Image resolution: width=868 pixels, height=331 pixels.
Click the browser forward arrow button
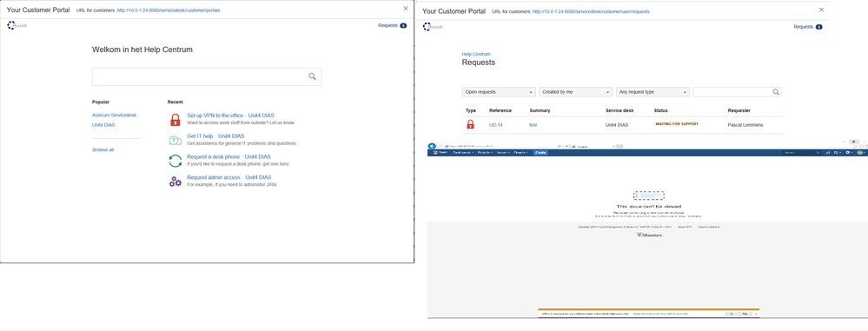440,146
